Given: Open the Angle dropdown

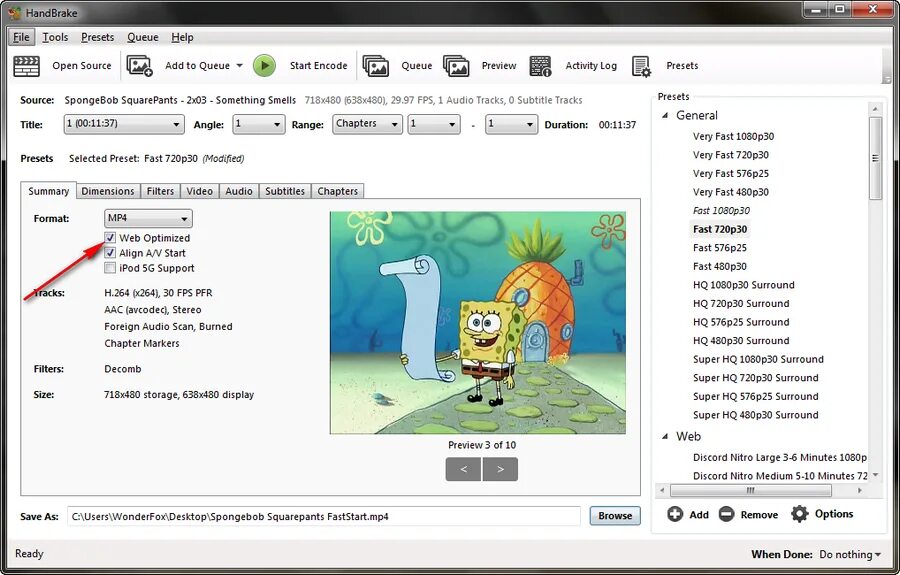Looking at the screenshot, I should click(259, 124).
